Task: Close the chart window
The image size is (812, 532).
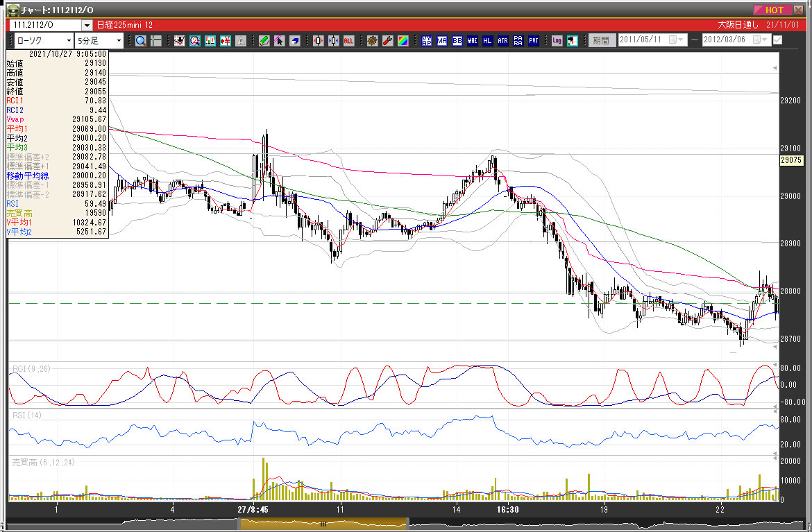Action: 799,10
